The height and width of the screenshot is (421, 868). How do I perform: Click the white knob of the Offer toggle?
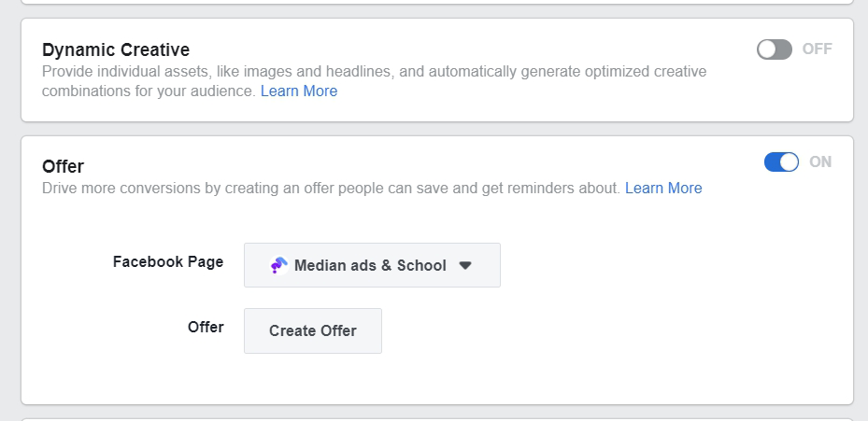click(x=789, y=162)
